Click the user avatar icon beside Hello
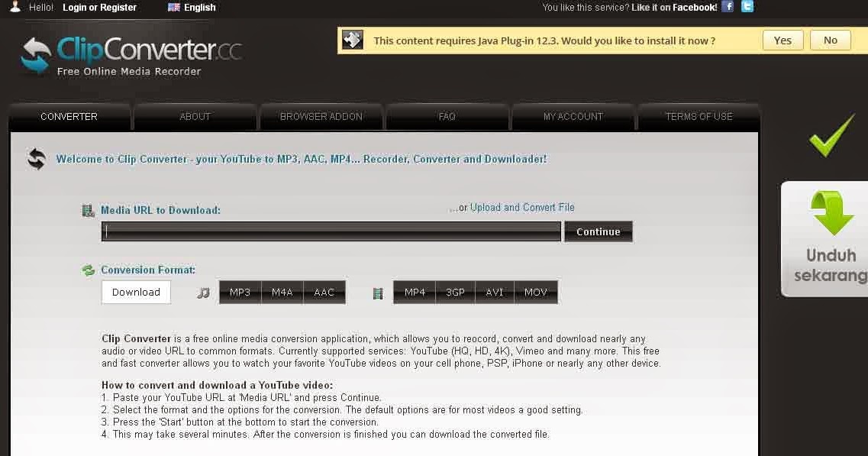This screenshot has height=456, width=868. click(x=15, y=7)
